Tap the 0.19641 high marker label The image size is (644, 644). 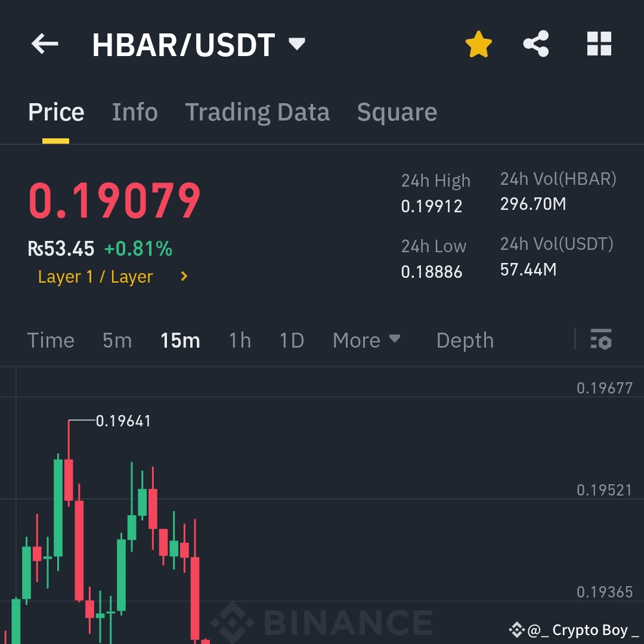(x=123, y=421)
